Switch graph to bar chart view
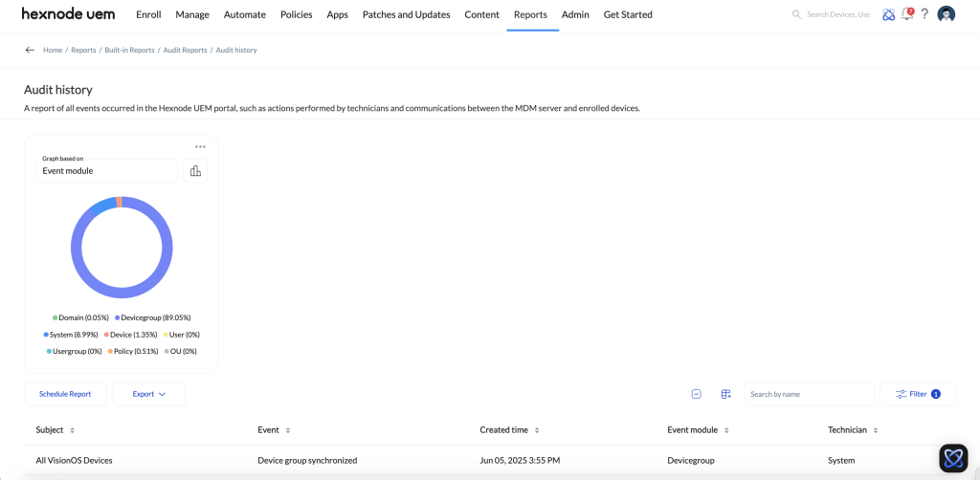Image resolution: width=980 pixels, height=480 pixels. coord(195,171)
